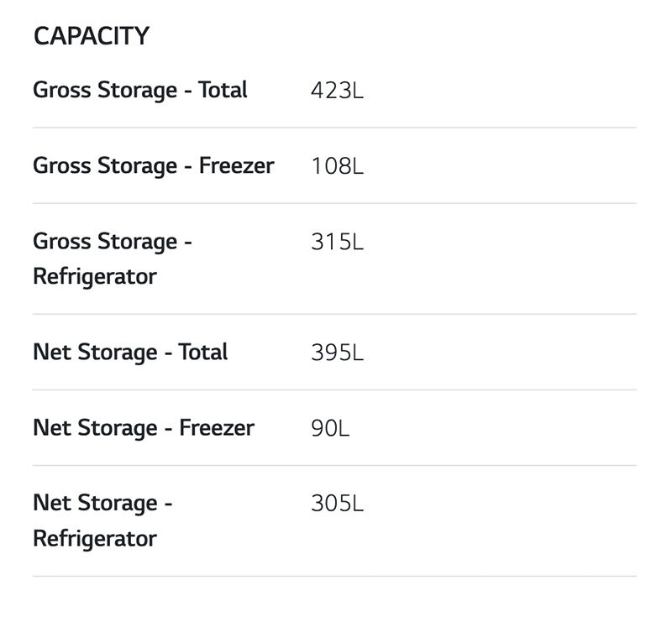Click the 315L gross refrigerator value
Viewport: 672px width, 643px height.
(x=337, y=242)
